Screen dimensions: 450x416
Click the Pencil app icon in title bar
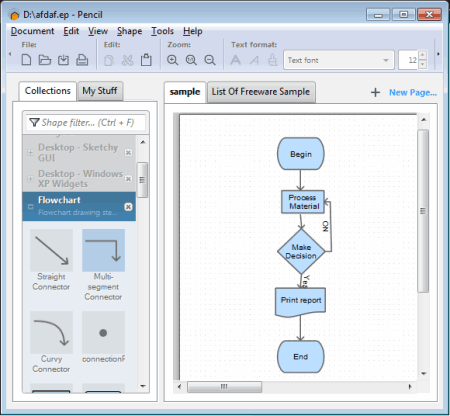tap(14, 15)
